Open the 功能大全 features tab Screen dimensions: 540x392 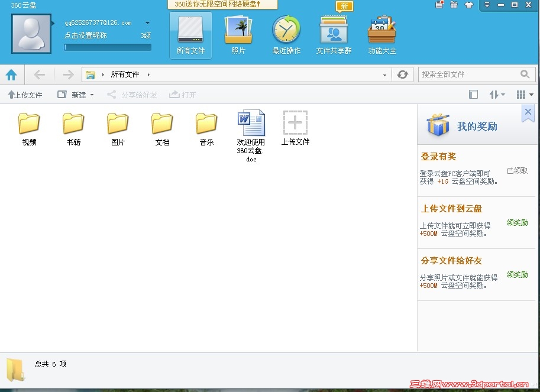(382, 35)
